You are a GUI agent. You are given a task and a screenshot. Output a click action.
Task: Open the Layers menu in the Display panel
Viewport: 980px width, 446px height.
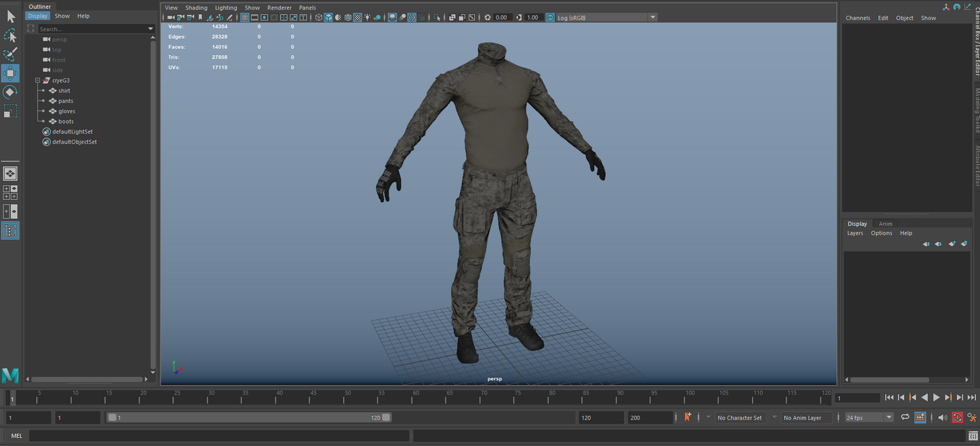pyautogui.click(x=855, y=232)
